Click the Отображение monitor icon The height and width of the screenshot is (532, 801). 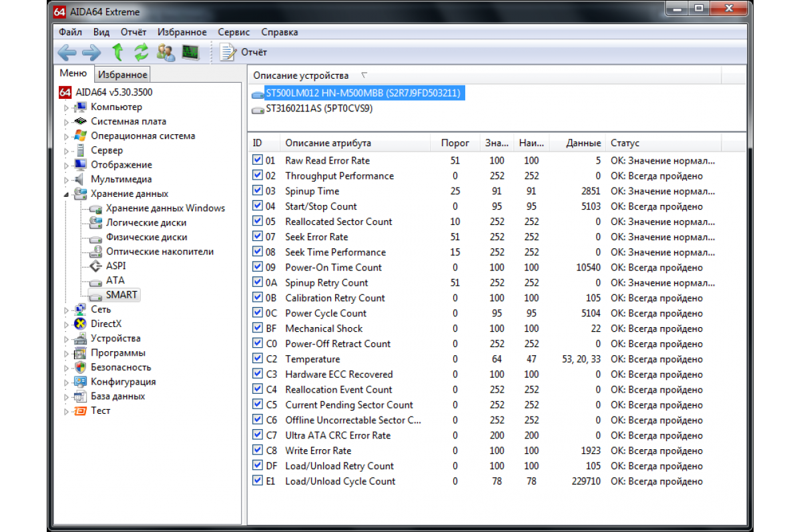pos(81,165)
